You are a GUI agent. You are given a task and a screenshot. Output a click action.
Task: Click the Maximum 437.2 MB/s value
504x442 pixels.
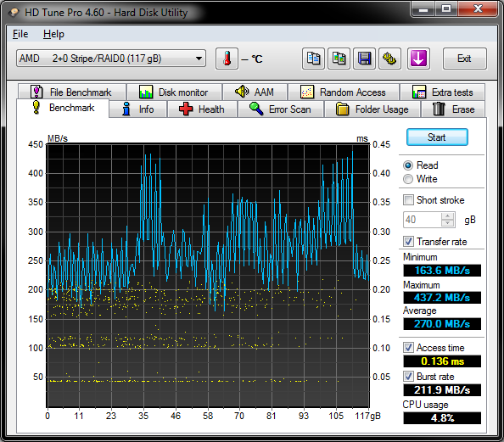point(442,297)
